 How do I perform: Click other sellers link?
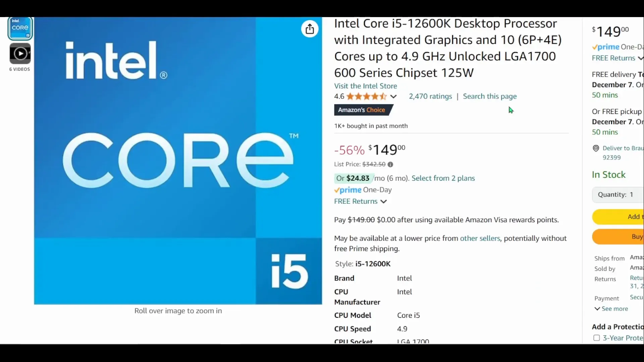click(480, 238)
